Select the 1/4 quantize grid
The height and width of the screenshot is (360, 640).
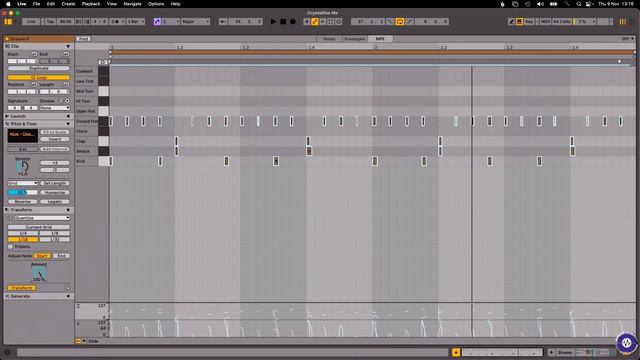(x=23, y=233)
